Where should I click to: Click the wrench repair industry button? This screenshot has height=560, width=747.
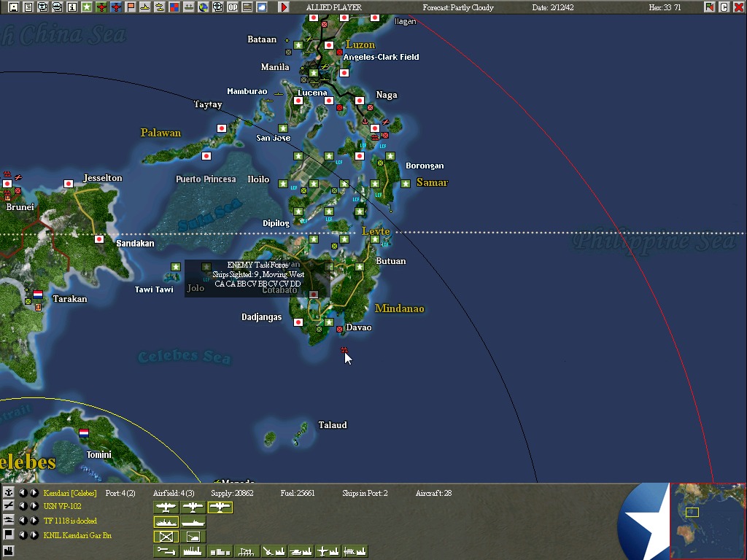166,551
